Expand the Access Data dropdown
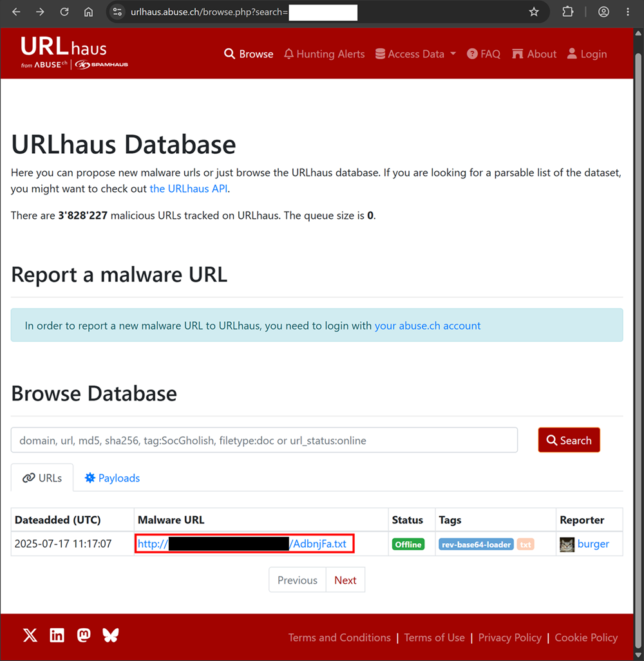The image size is (644, 661). (x=415, y=54)
